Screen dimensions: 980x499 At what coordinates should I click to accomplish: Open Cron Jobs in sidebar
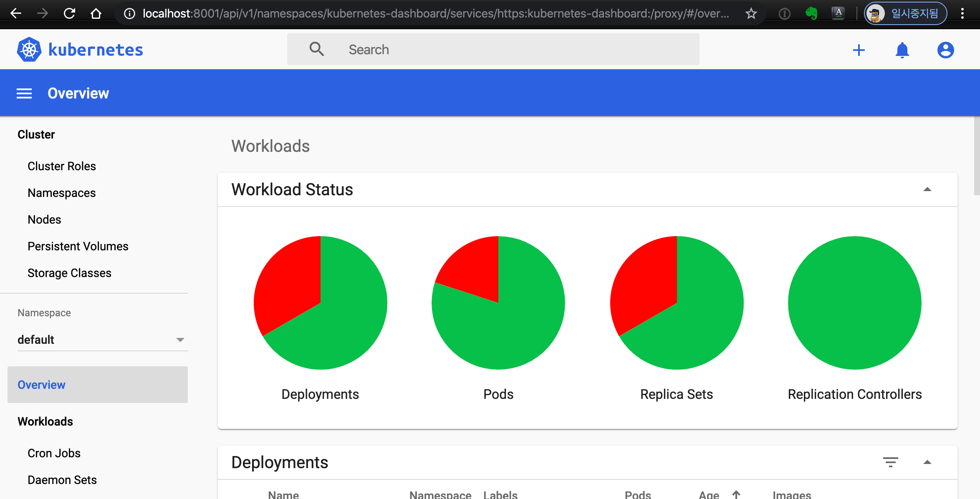point(54,453)
